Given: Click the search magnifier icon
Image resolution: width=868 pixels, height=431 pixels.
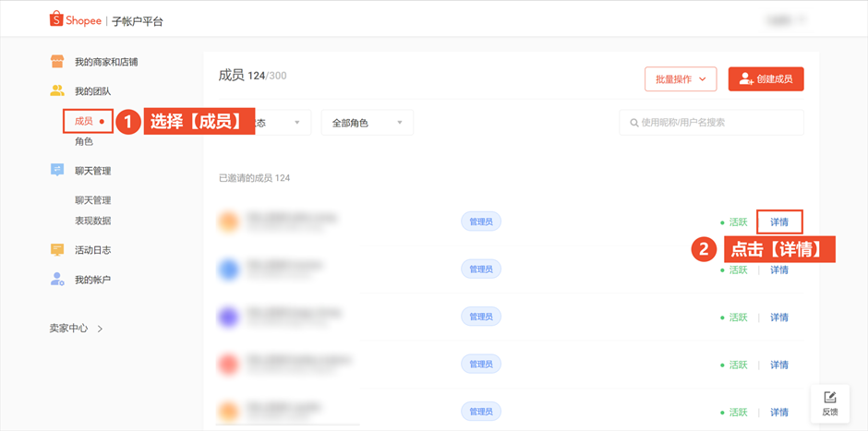Looking at the screenshot, I should coord(634,123).
